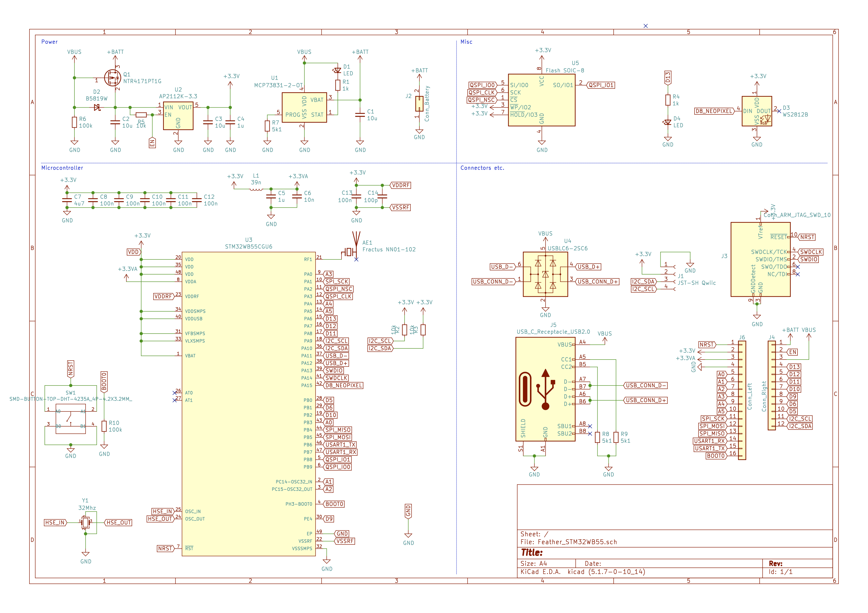Click the USB_CONN_D+ label beside J5 USB-C connector
868x613 pixels.
646,400
